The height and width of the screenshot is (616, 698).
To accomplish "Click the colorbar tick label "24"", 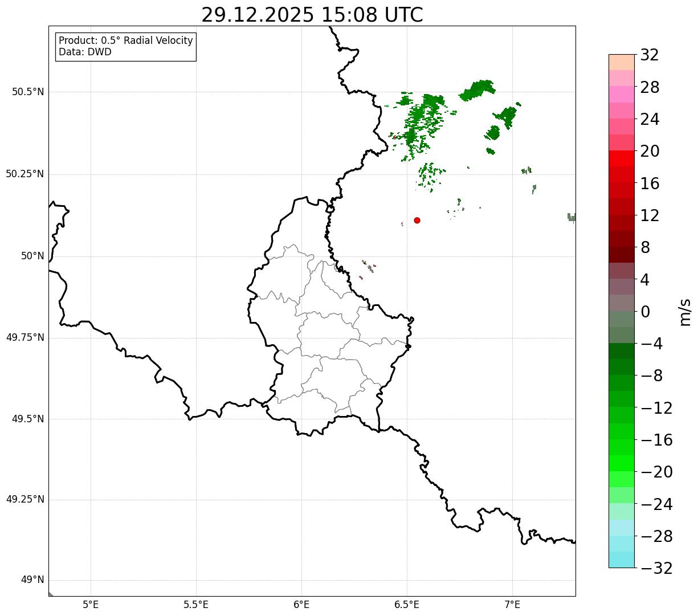I will [x=650, y=120].
